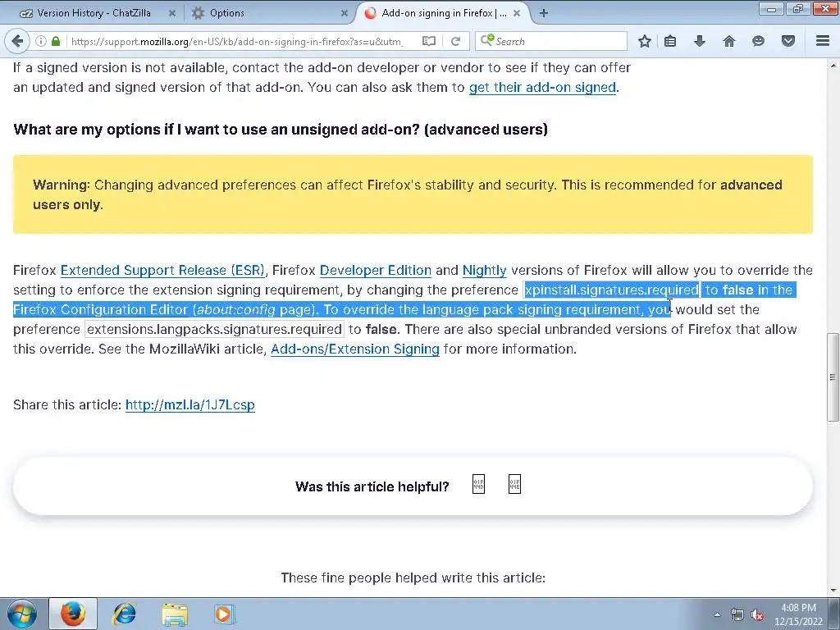Vote article not helpful with second icon
Image resolution: width=840 pixels, height=630 pixels.
[x=514, y=484]
